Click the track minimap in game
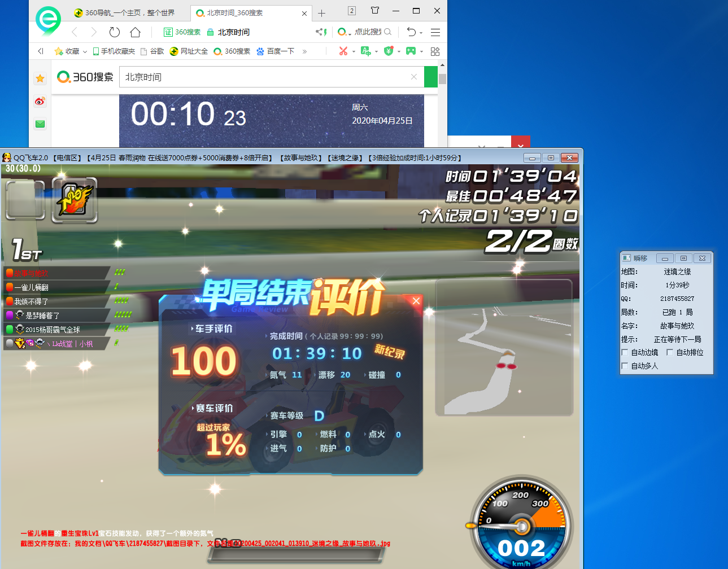The height and width of the screenshot is (569, 728). (x=504, y=348)
